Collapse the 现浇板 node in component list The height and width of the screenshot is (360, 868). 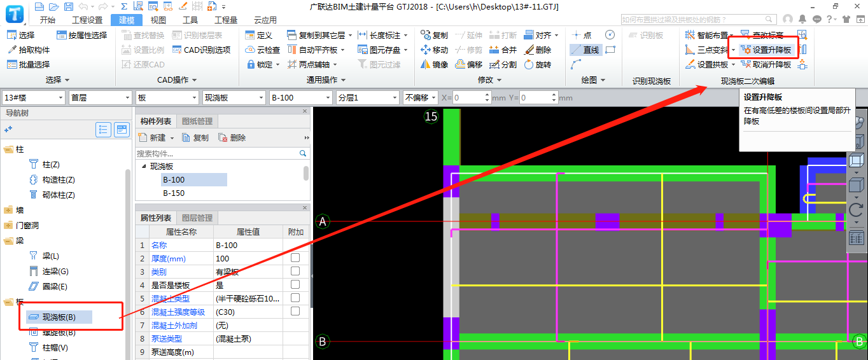coord(144,167)
